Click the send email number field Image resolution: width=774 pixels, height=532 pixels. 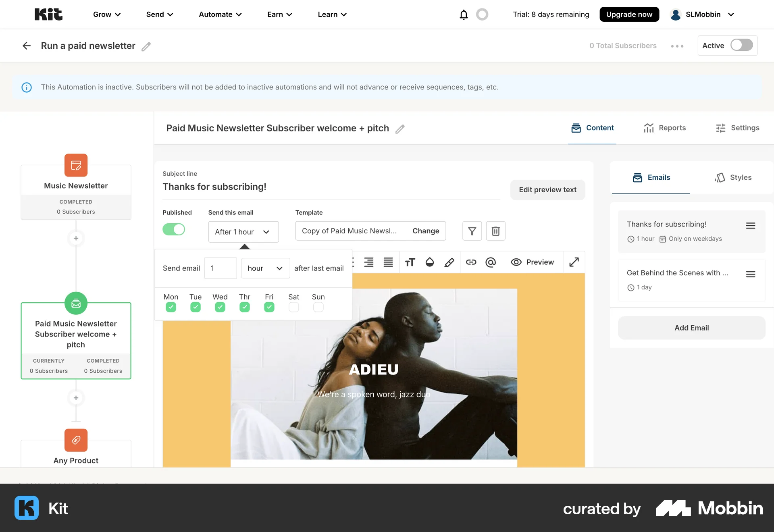220,268
